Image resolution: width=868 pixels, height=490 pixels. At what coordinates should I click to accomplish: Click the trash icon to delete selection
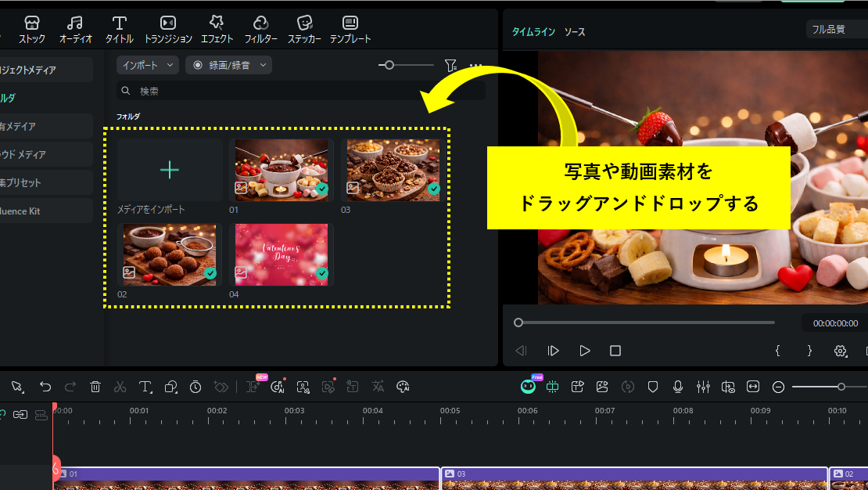pos(94,387)
